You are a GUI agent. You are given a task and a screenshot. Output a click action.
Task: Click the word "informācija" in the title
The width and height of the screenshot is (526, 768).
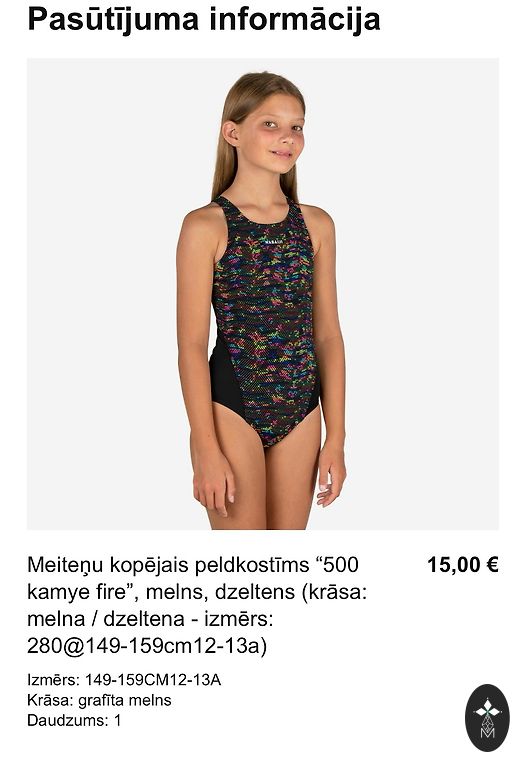click(x=295, y=21)
